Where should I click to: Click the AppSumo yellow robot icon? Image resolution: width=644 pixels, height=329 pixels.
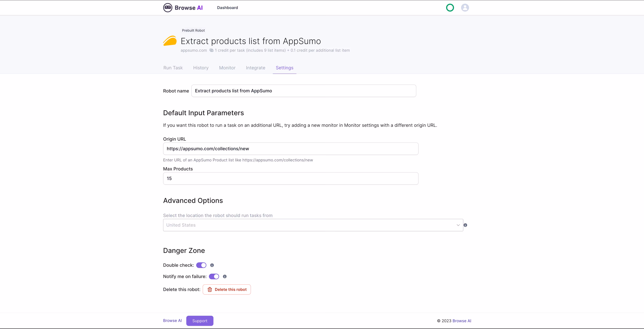click(x=170, y=41)
